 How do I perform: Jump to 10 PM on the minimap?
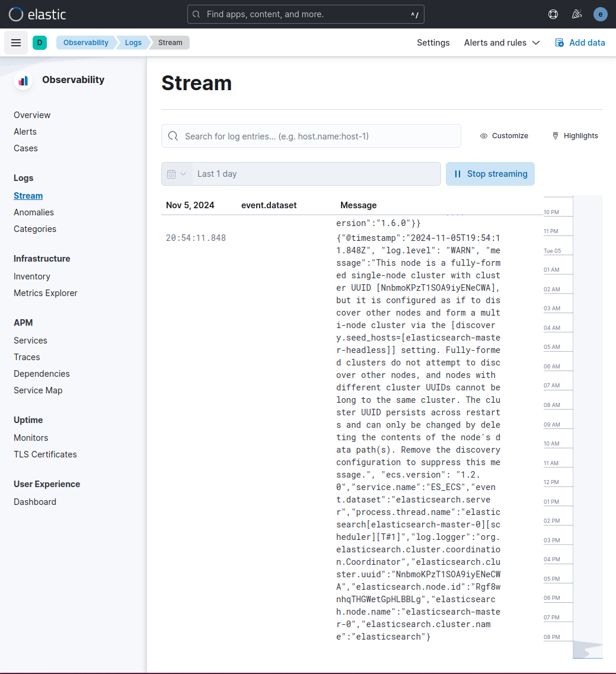point(551,212)
